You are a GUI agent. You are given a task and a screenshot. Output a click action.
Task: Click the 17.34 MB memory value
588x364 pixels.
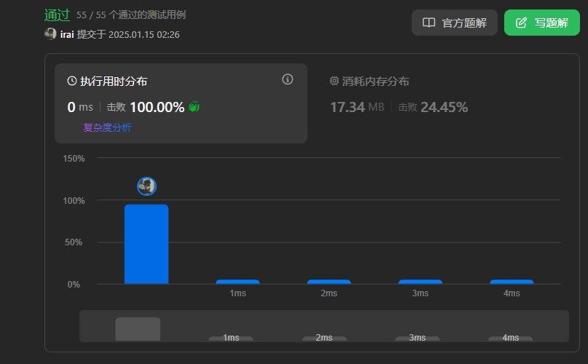(357, 108)
